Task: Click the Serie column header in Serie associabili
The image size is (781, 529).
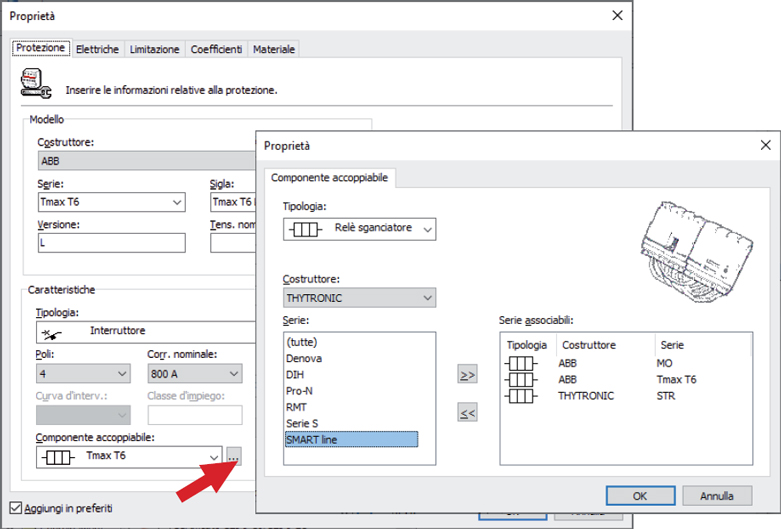Action: coord(672,345)
